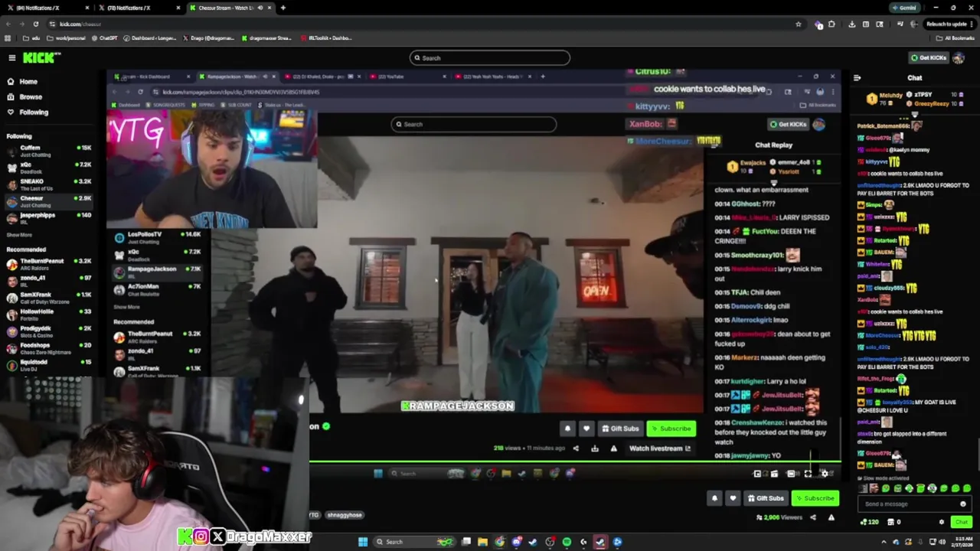The image size is (980, 551).
Task: Open the edu bookmarks folder
Action: pos(30,37)
